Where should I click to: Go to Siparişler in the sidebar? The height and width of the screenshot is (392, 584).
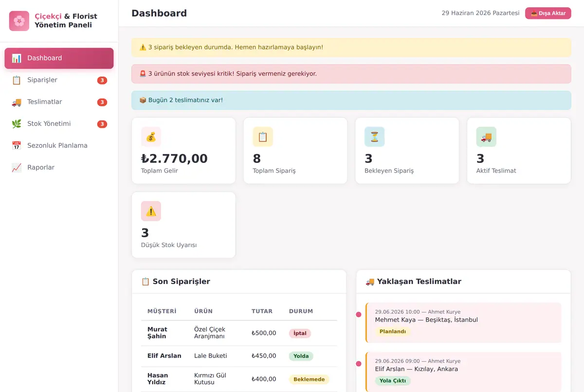(x=59, y=80)
